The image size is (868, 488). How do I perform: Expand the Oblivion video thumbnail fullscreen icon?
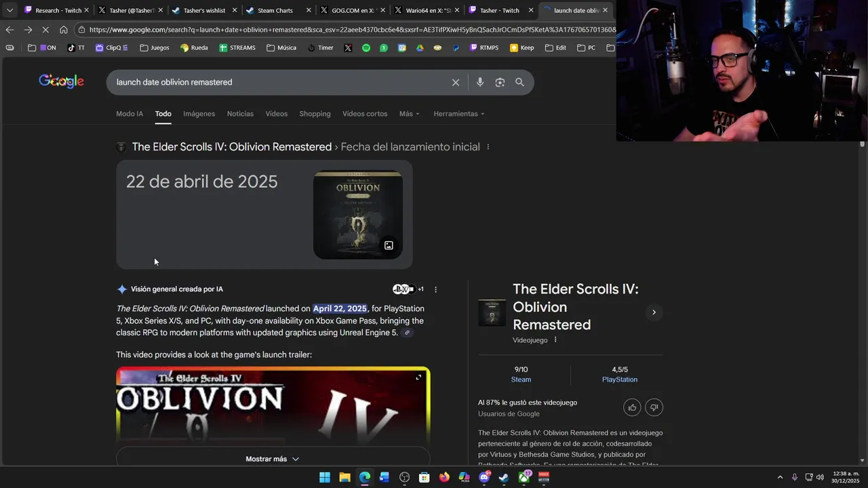point(418,377)
